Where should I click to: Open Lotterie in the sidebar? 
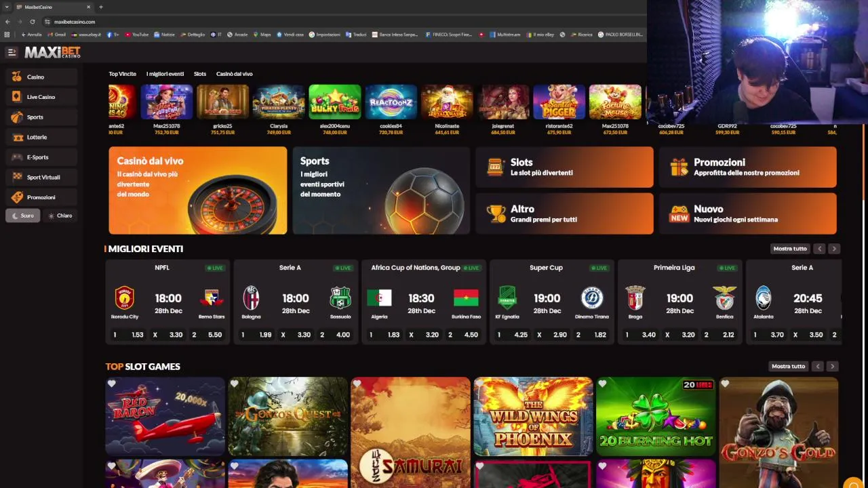pyautogui.click(x=41, y=137)
